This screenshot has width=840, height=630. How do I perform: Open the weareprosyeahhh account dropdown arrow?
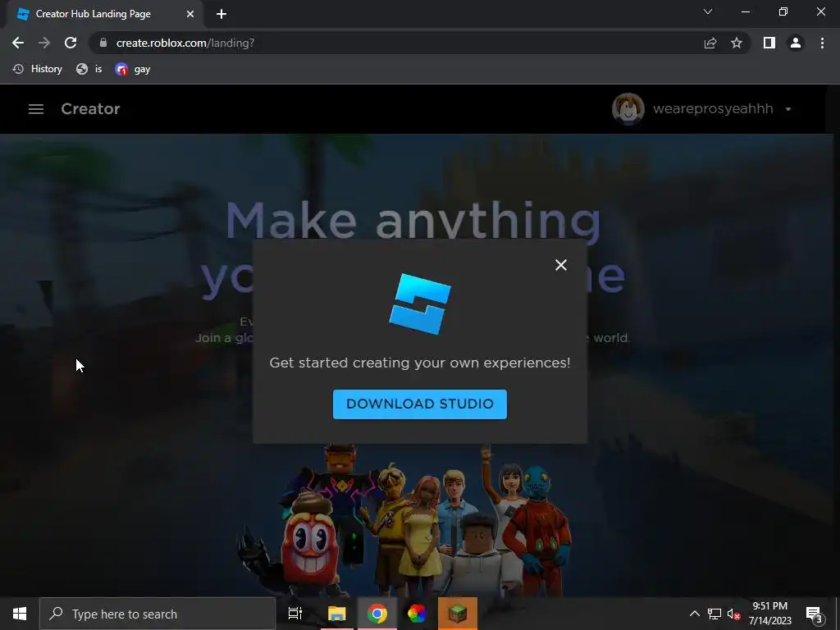tap(788, 109)
